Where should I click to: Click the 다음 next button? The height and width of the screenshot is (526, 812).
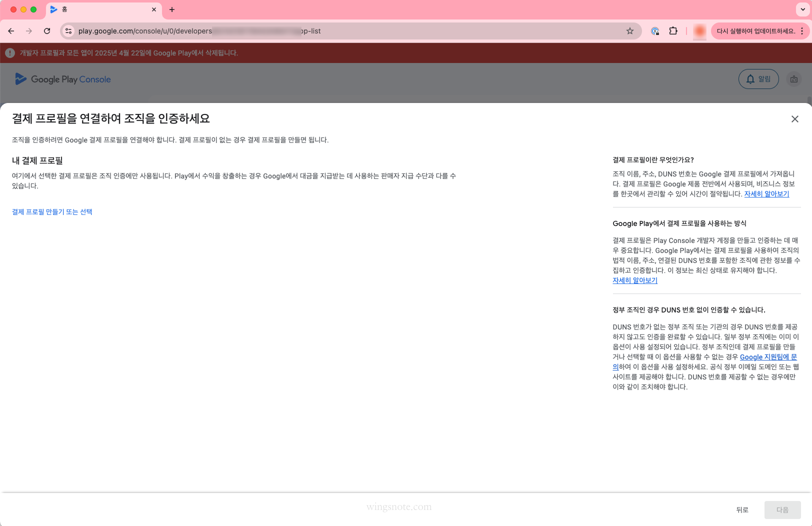[782, 510]
